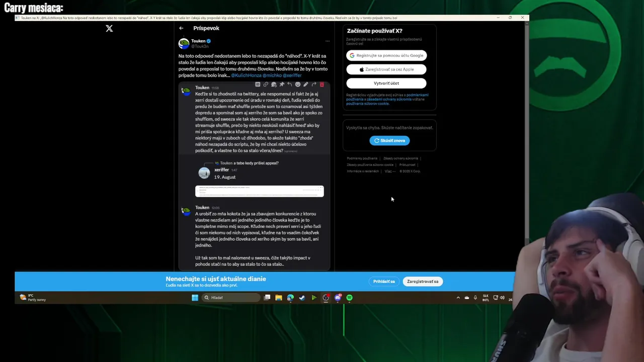Open Spotify from the taskbar
Viewport: 644px width, 362px height.
[x=350, y=298]
